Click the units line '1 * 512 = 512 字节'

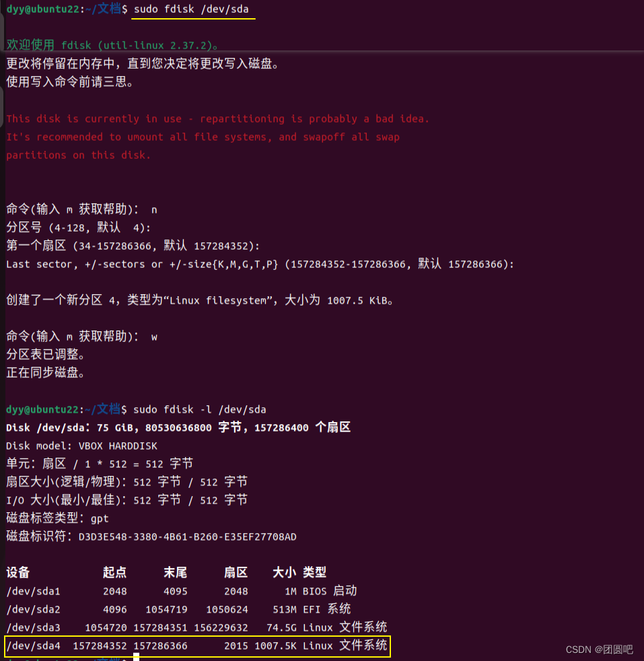[100, 464]
